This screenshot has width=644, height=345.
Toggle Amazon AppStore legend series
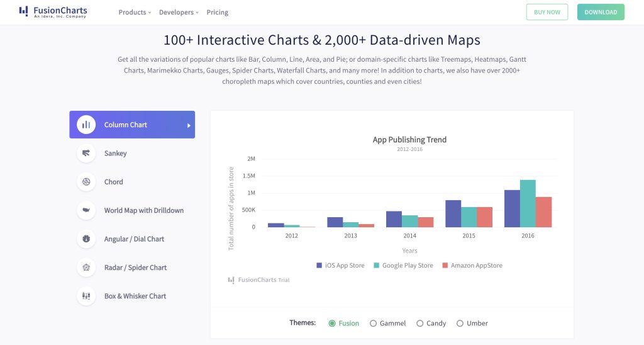472,265
